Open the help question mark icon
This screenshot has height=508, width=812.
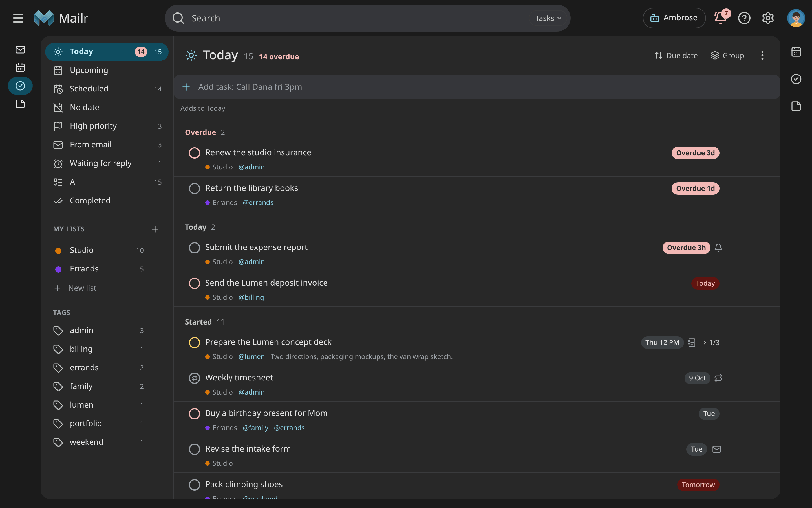[744, 18]
